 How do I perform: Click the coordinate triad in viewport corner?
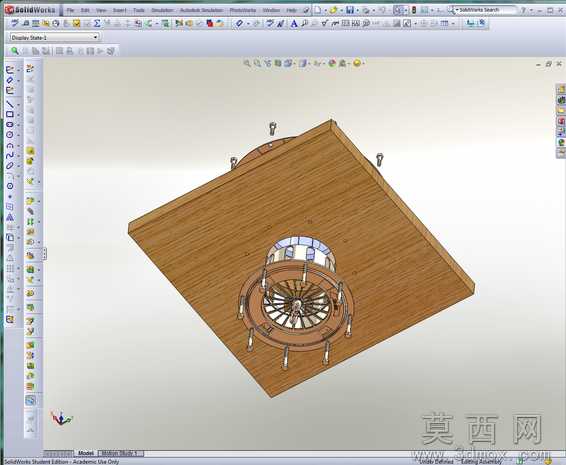tap(61, 418)
